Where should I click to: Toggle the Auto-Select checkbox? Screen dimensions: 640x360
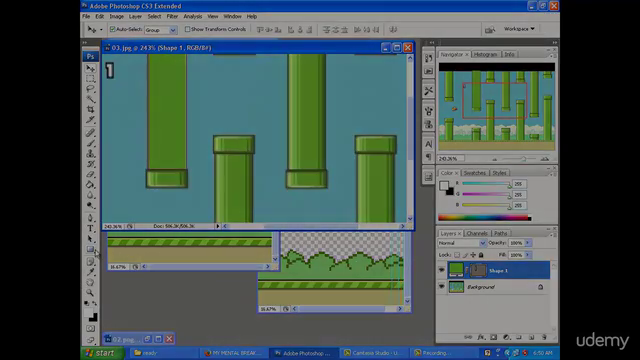113,29
